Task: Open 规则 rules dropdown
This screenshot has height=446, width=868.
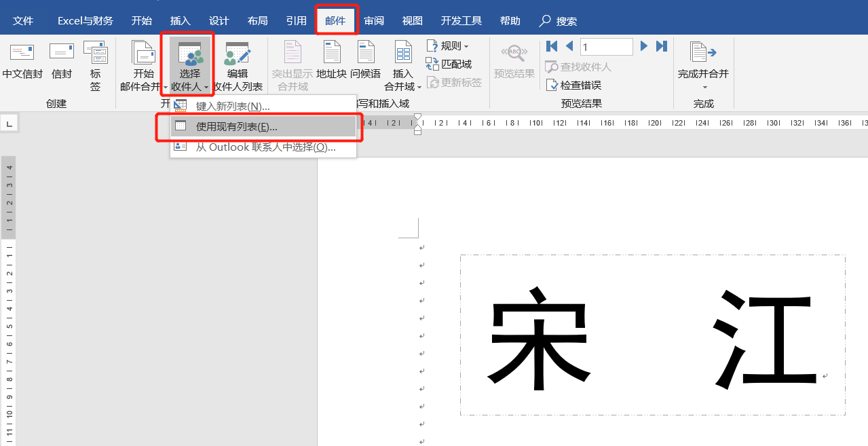Action: click(x=448, y=45)
